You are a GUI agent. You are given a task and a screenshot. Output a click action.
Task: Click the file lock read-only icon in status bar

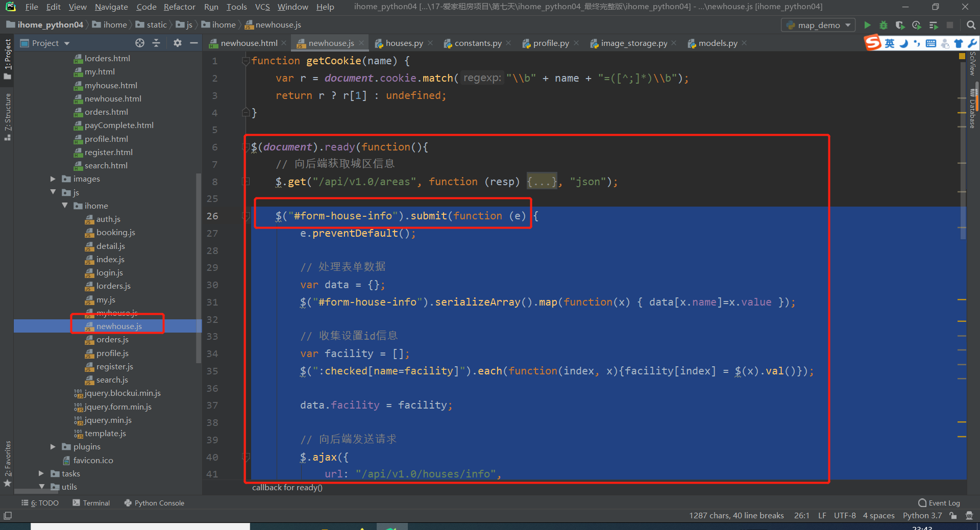coord(952,516)
